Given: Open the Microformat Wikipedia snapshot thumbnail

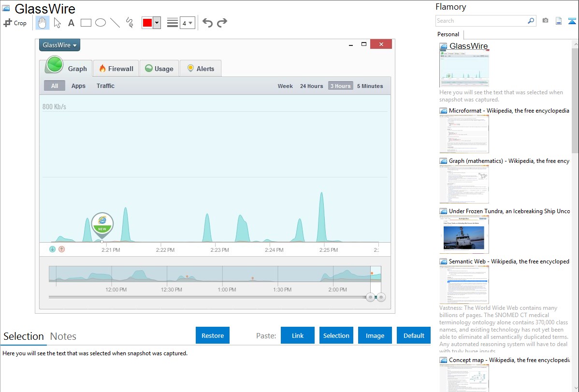Looking at the screenshot, I should [x=464, y=134].
